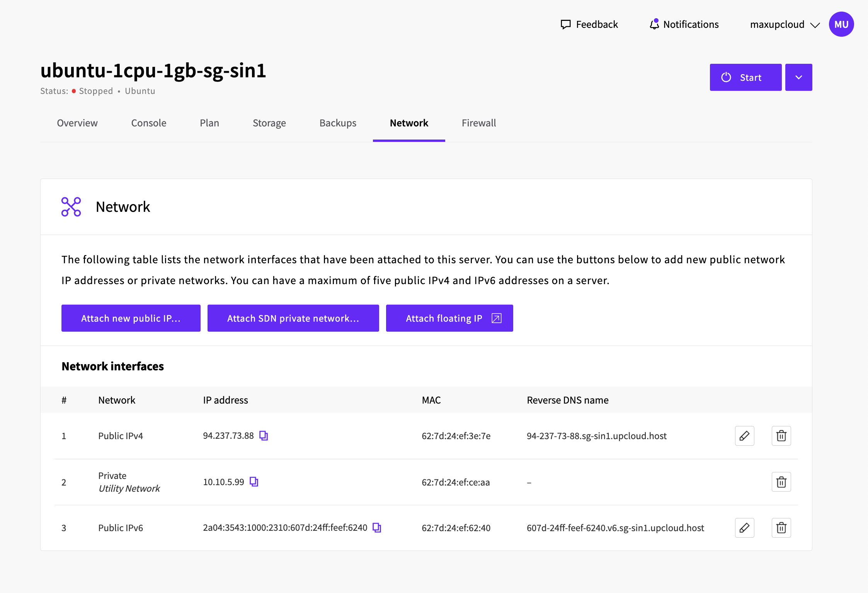Click the server title ubuntu-1cpu-1gb-sg-sin1
This screenshot has width=868, height=593.
(x=153, y=70)
